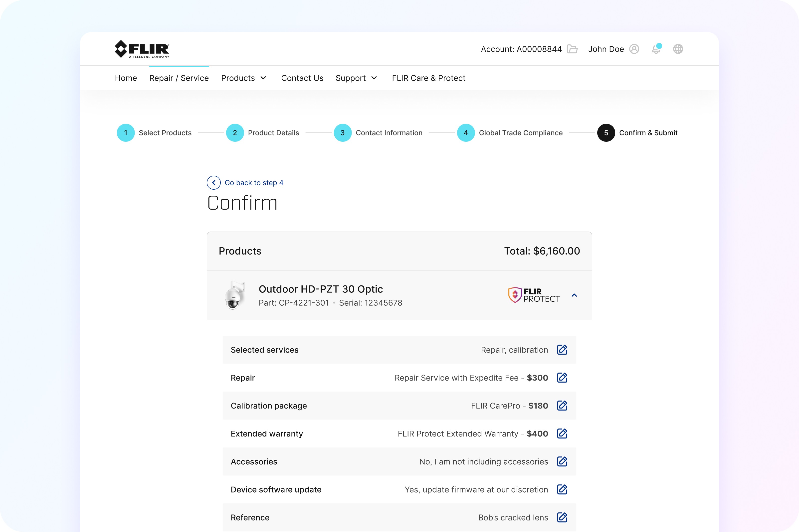Check notifications bell icon
Screen dimensions: 799x532
pyautogui.click(x=656, y=49)
